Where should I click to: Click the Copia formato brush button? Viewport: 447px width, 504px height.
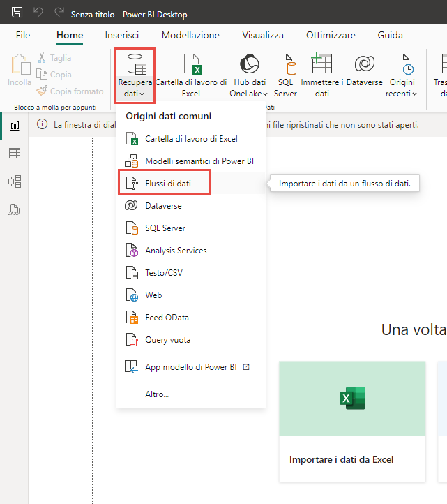pyautogui.click(x=70, y=91)
